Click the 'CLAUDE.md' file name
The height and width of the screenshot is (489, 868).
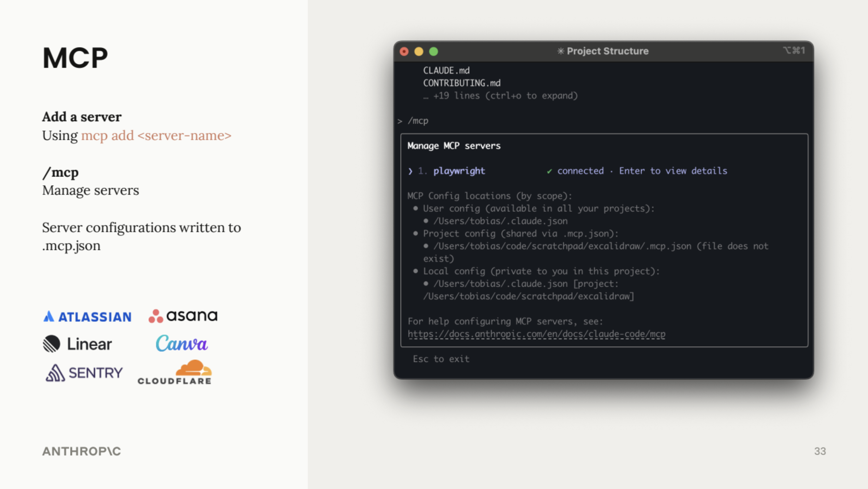446,70
